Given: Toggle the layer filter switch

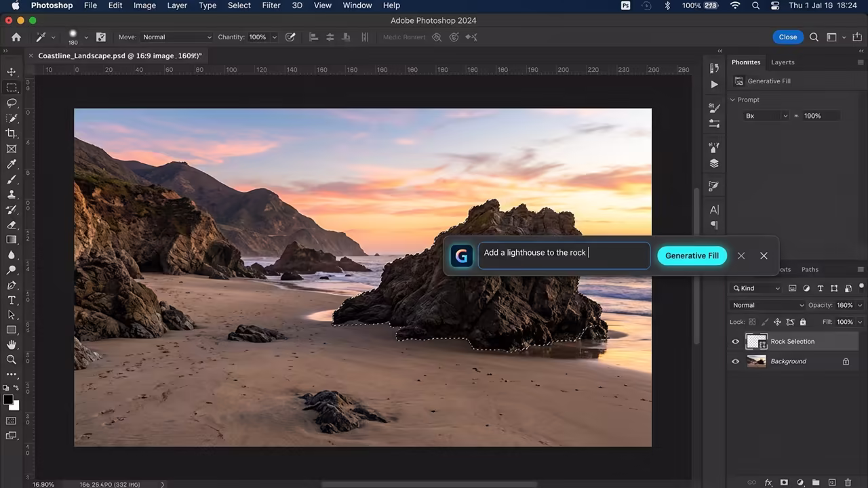Looking at the screenshot, I should (x=861, y=288).
